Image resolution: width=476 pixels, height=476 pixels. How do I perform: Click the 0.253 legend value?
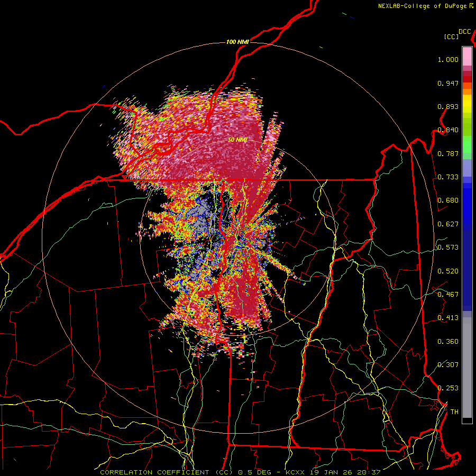[448, 388]
